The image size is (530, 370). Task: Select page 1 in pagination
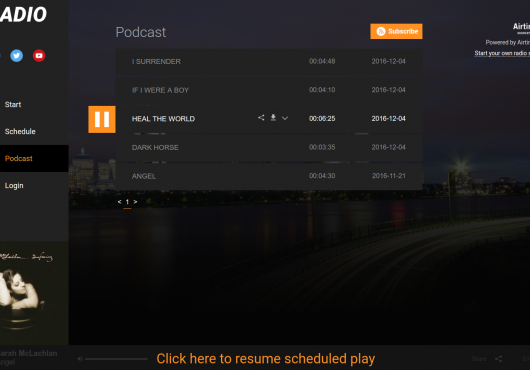[127, 202]
